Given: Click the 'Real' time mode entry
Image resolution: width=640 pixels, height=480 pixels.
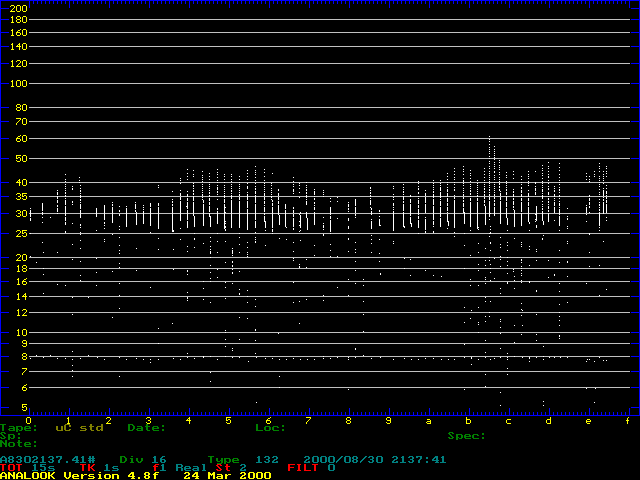Looking at the screenshot, I should click(191, 468).
